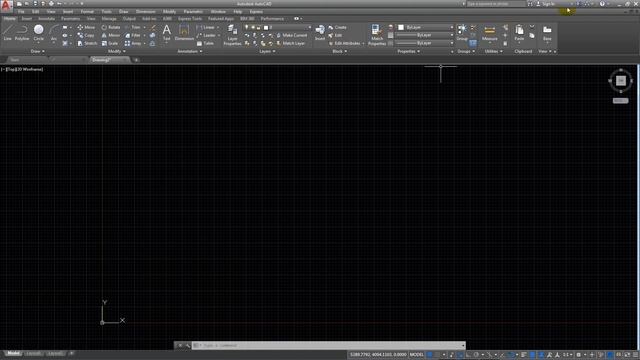This screenshot has width=640, height=360.
Task: Start the Rotate command
Action: point(111,27)
